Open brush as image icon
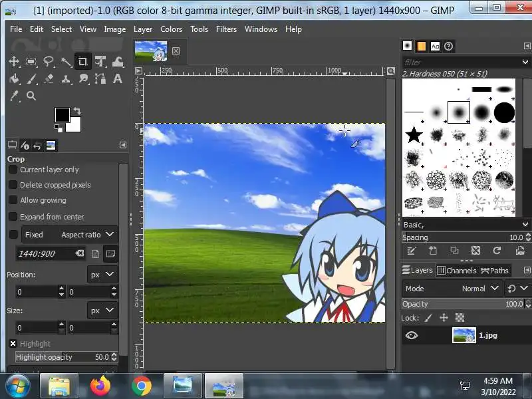This screenshot has width=532, height=399. pyautogui.click(x=520, y=251)
